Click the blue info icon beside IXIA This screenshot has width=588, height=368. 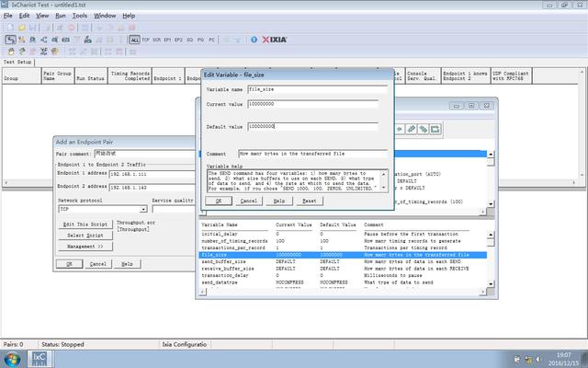point(252,40)
